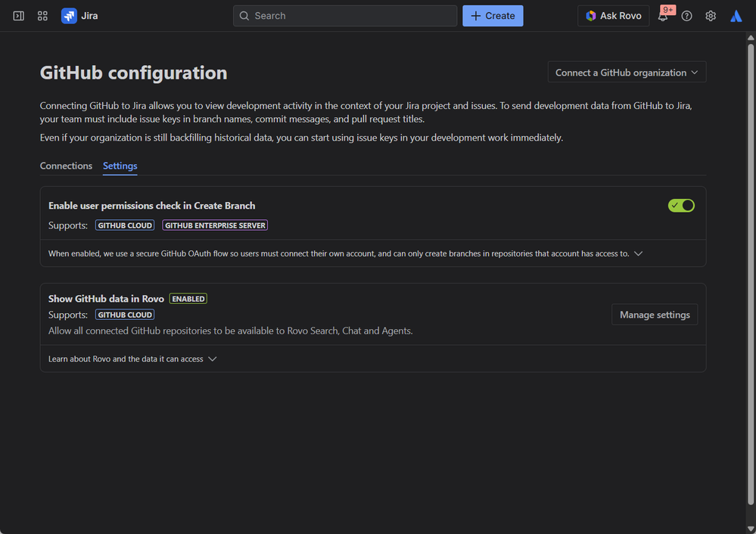Expand the OAuth flow description chevron
The width and height of the screenshot is (756, 534).
pos(639,253)
